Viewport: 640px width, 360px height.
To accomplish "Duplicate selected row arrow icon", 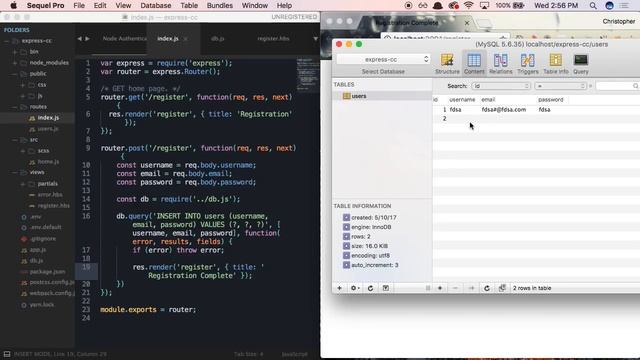I will point(471,288).
